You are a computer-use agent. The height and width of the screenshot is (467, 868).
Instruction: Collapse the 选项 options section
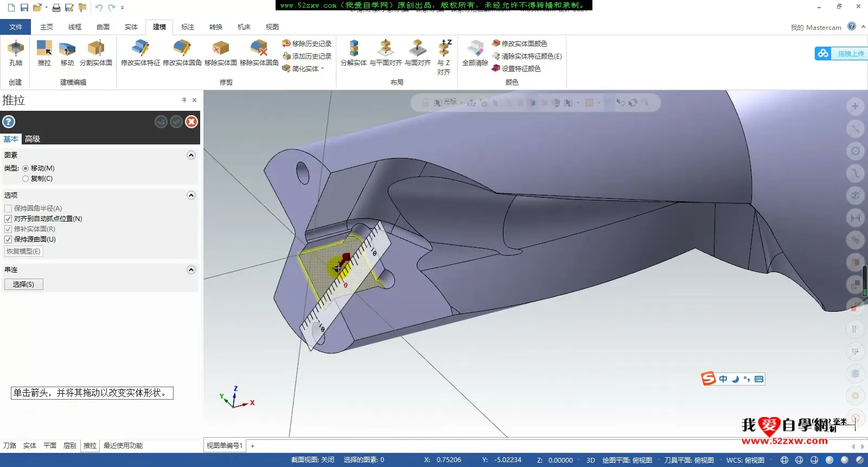point(191,195)
